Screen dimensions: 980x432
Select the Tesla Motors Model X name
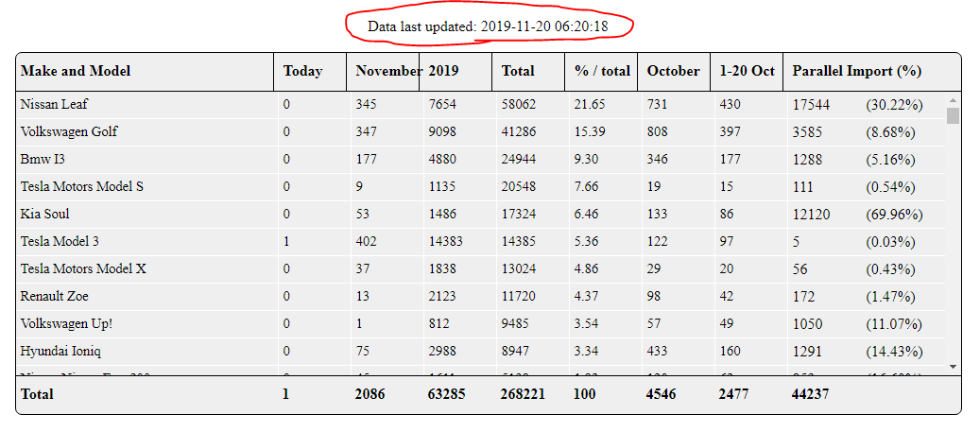[x=84, y=268]
